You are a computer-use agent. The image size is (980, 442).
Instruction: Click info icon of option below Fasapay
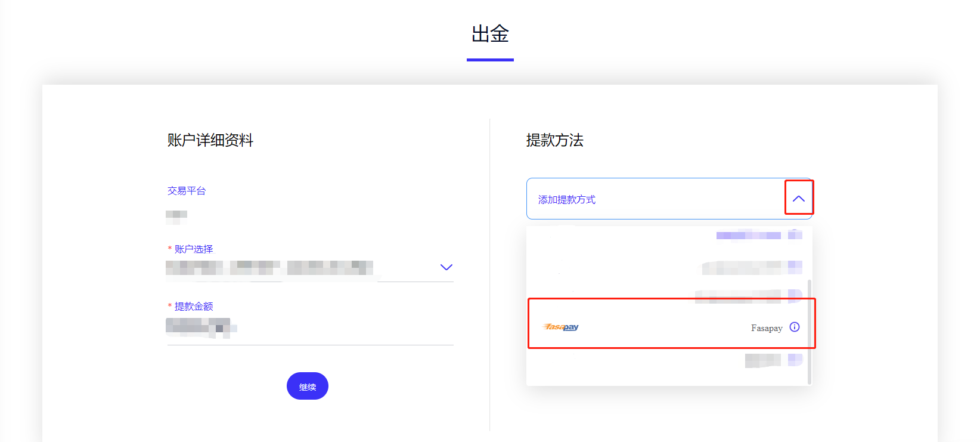click(795, 360)
